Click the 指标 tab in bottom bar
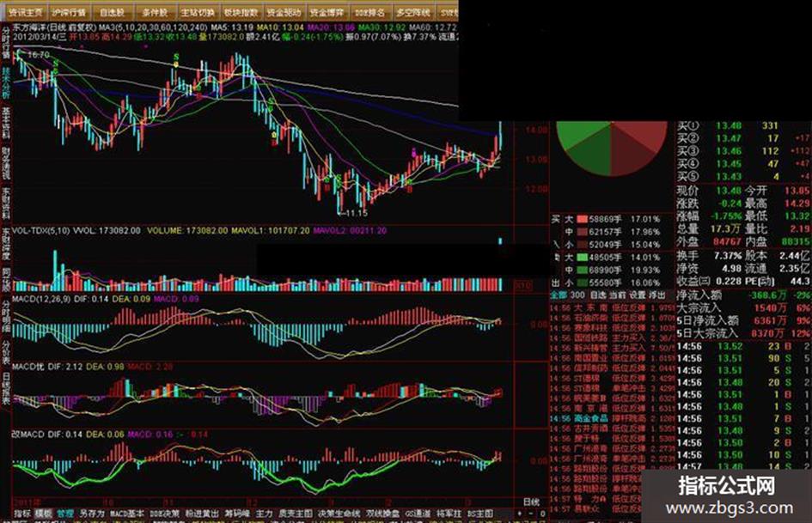812x523 pixels. (x=21, y=514)
